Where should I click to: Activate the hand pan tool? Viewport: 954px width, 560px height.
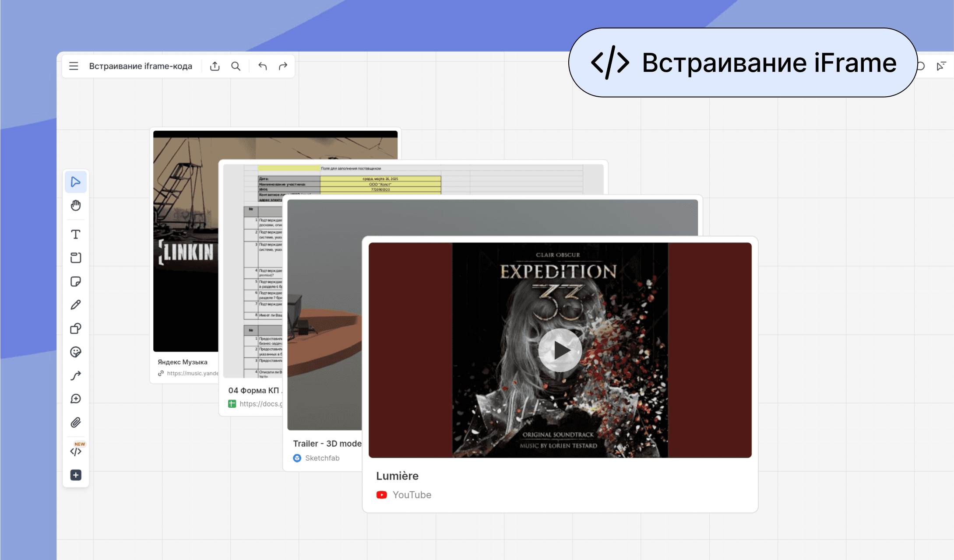[76, 206]
